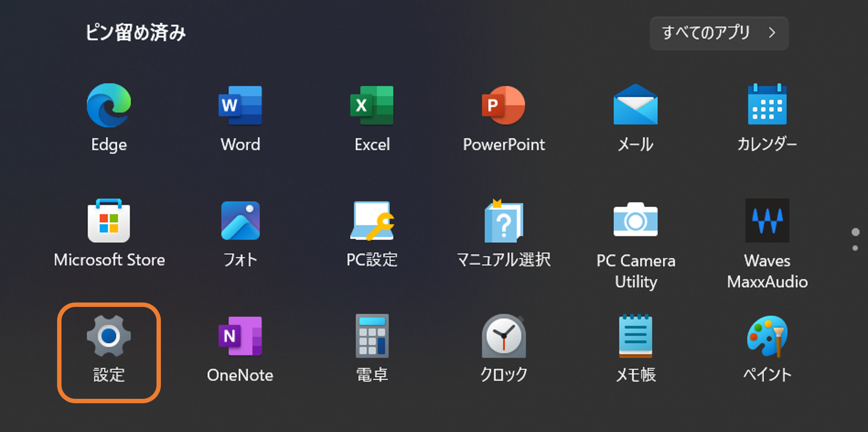868x432 pixels.
Task: Open the ペイント paint app
Action: (767, 336)
